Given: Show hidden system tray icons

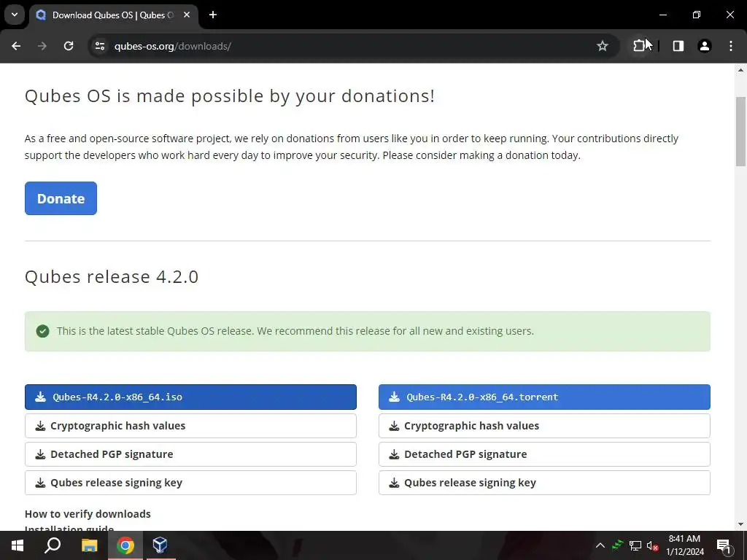Looking at the screenshot, I should tap(600, 545).
